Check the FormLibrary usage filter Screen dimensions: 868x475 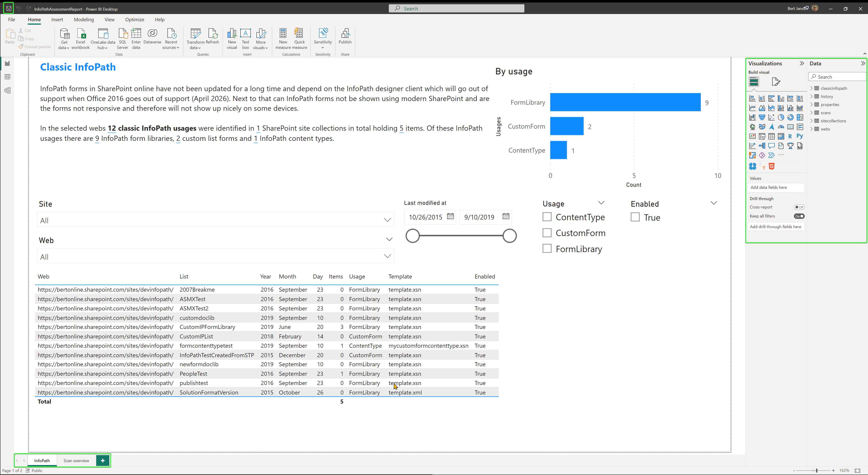coord(547,248)
